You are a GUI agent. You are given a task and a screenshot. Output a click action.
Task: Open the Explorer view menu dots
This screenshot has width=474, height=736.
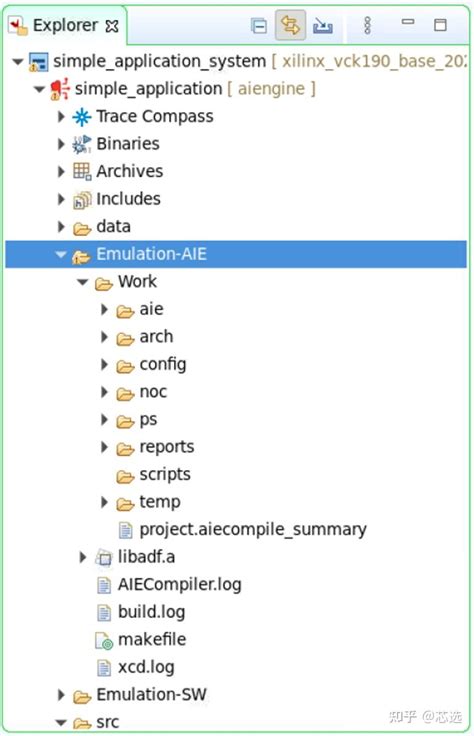pos(368,25)
